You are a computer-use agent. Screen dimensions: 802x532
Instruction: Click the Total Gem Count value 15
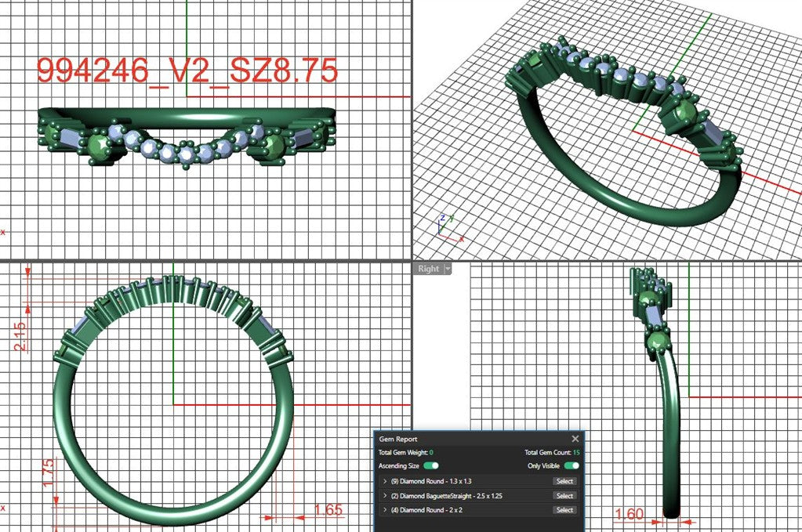(x=576, y=452)
